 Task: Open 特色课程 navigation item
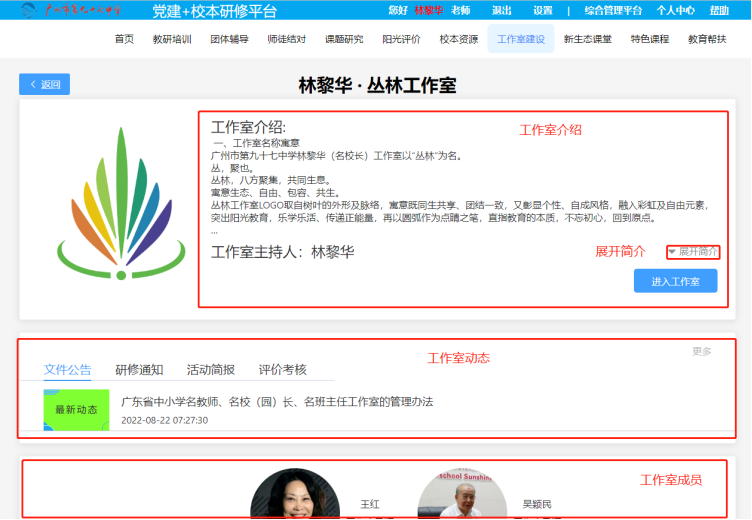[x=649, y=39]
